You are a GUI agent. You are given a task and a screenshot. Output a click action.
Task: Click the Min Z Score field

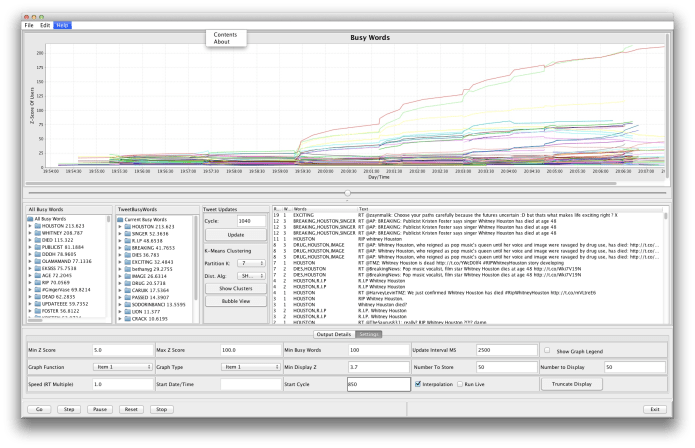(x=123, y=350)
